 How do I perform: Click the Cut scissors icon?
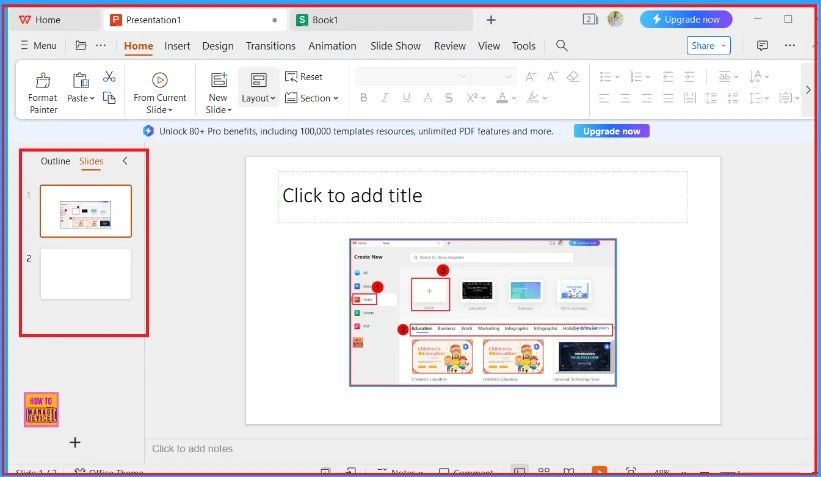[x=109, y=77]
